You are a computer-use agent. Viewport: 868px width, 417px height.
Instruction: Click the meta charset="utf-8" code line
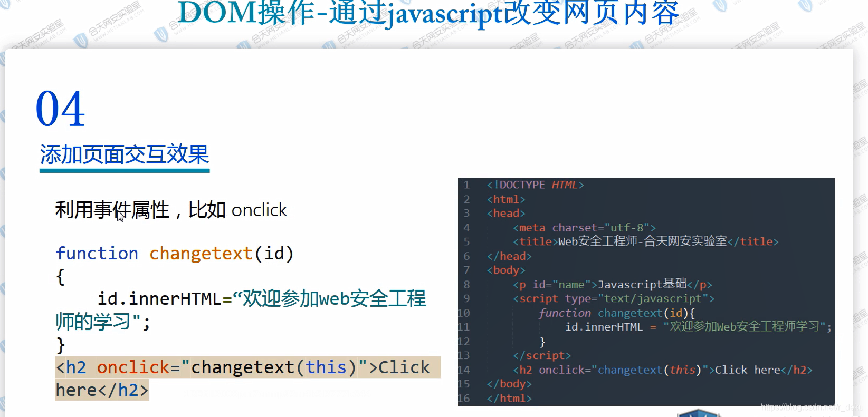pos(584,228)
